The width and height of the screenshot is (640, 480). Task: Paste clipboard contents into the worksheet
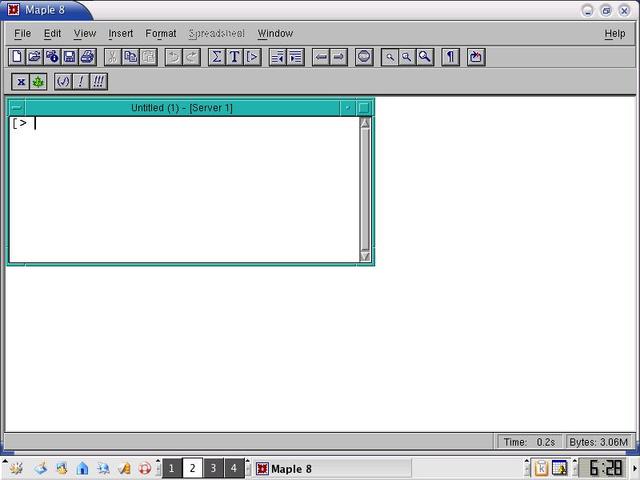tap(149, 57)
